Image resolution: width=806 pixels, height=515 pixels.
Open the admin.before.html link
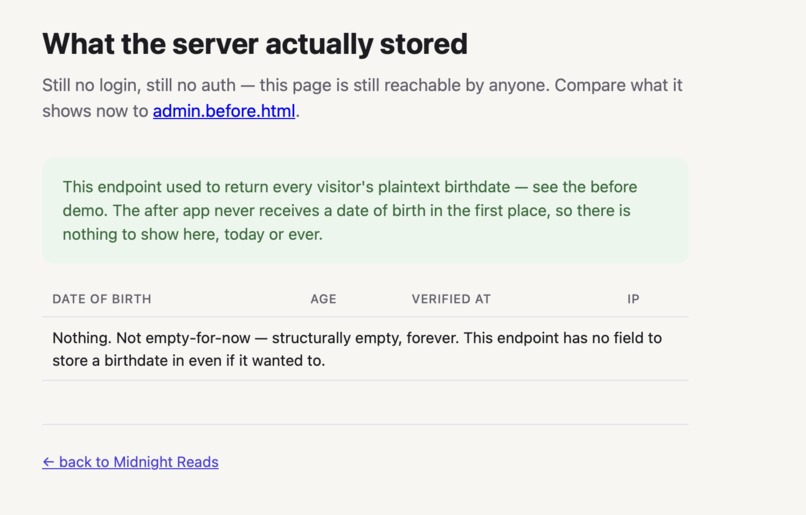tap(224, 111)
